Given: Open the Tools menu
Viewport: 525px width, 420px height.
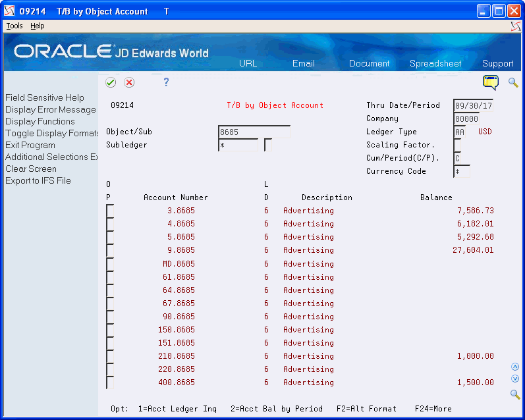Looking at the screenshot, I should [x=14, y=26].
